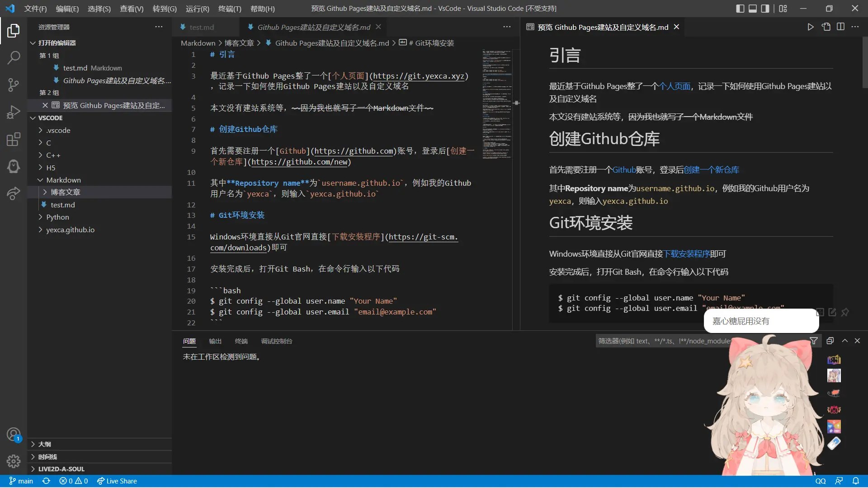This screenshot has height=488, width=868.
Task: Toggle the bottom panel visibility
Action: tap(753, 9)
